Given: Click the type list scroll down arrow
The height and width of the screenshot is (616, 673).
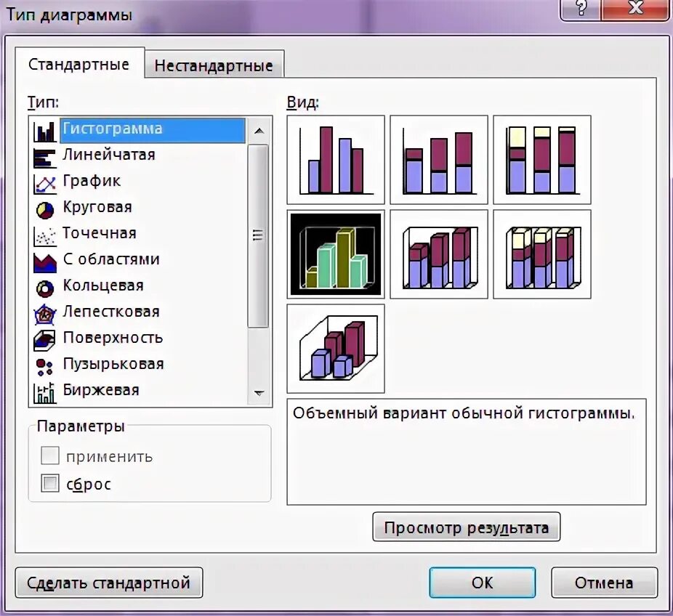Looking at the screenshot, I should [x=259, y=392].
